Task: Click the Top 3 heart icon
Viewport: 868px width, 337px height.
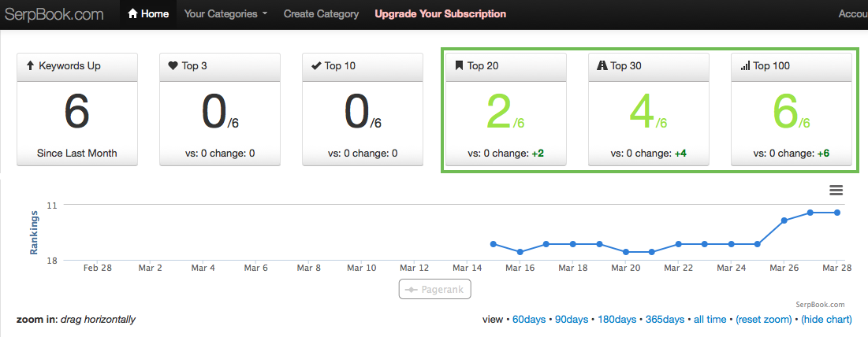Action: 173,66
